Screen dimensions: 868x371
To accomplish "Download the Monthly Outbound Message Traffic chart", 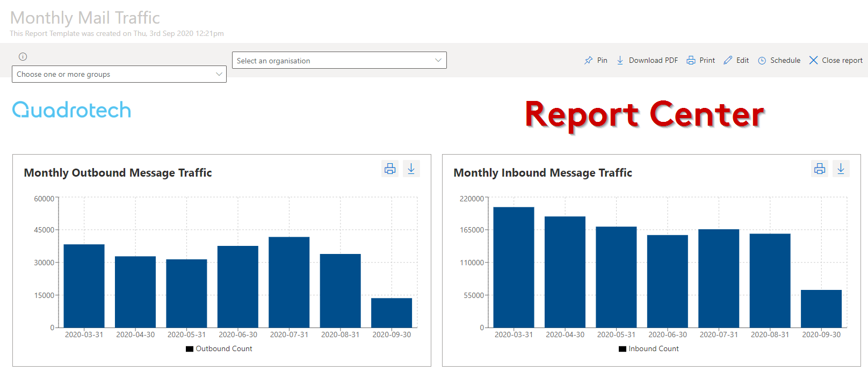I will click(x=411, y=169).
